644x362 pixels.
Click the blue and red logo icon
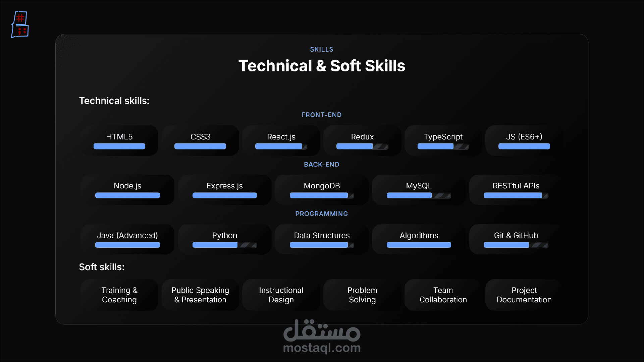20,25
